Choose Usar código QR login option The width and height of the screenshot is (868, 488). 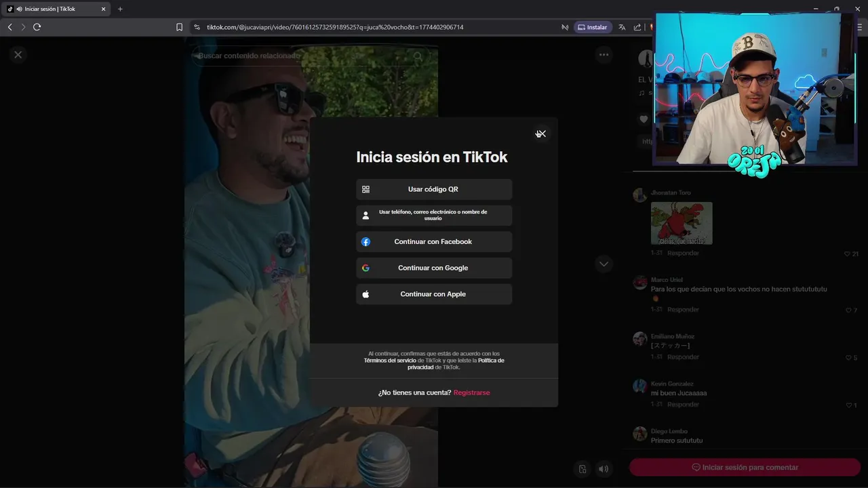(434, 189)
